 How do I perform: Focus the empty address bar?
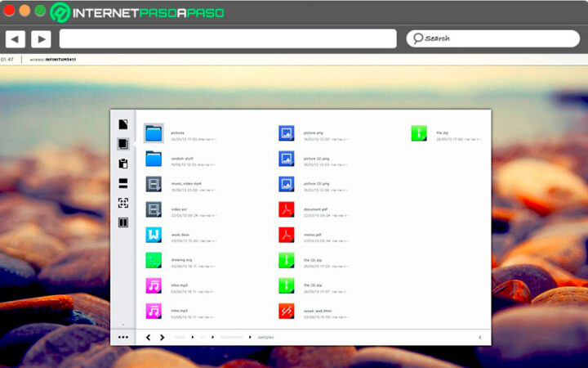(x=227, y=38)
